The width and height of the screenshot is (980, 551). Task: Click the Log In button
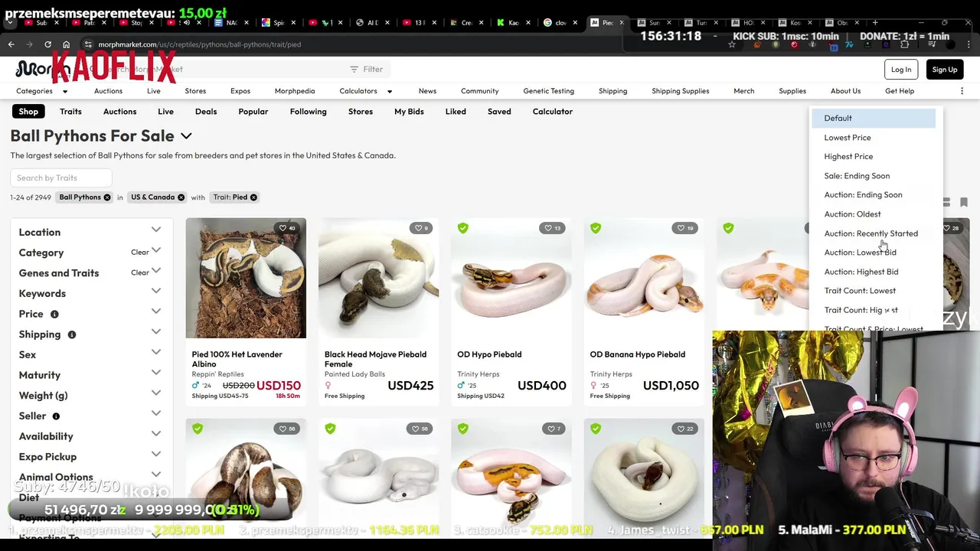tap(901, 70)
